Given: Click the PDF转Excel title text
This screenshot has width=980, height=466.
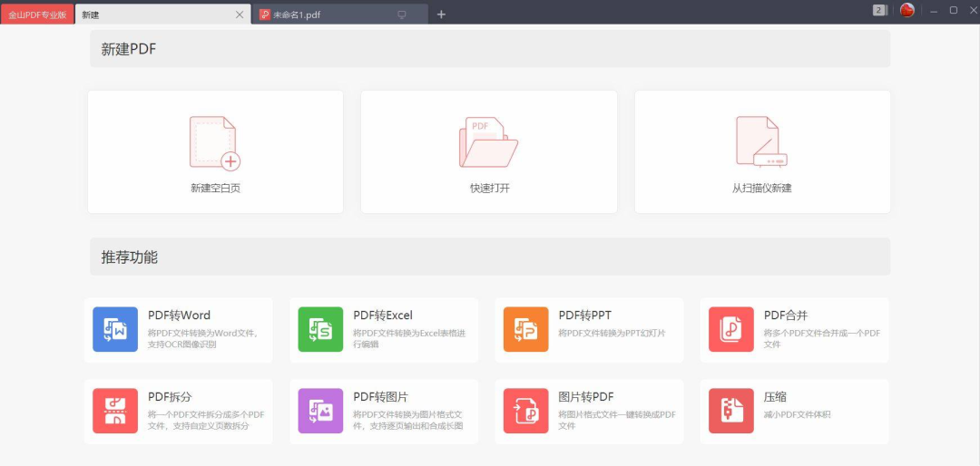Looking at the screenshot, I should pos(383,316).
